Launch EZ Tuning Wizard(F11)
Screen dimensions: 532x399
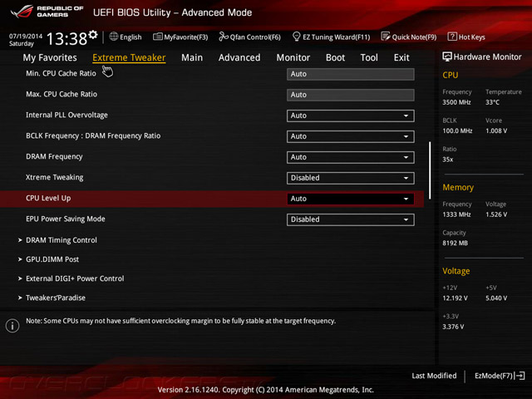[x=331, y=37]
